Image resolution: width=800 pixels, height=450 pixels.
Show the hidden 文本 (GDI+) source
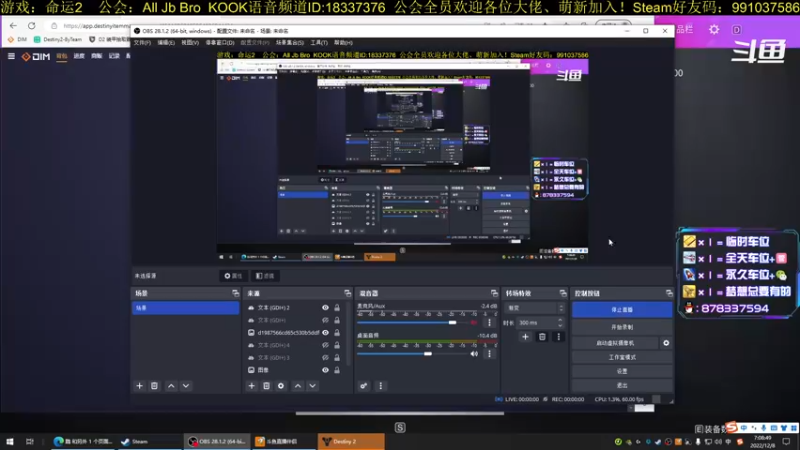click(x=325, y=320)
